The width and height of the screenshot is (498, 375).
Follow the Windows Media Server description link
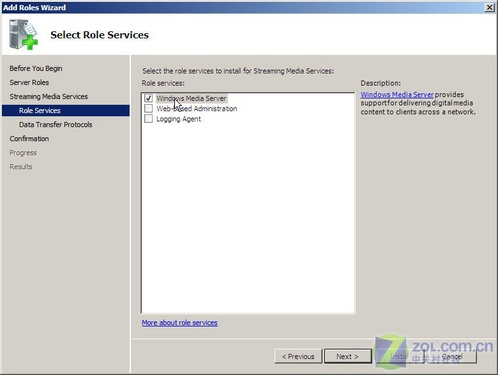[x=397, y=94]
